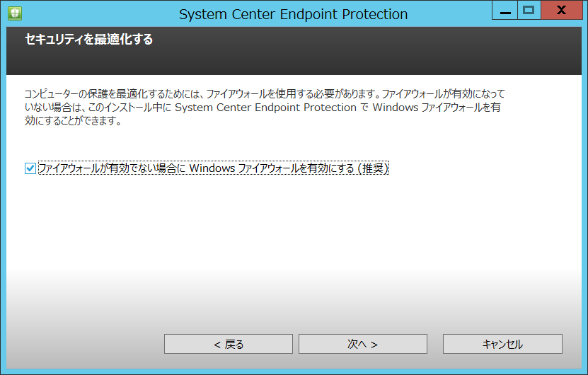Image resolution: width=588 pixels, height=375 pixels.
Task: Minimize the System Center Endpoint Protection window
Action: (x=505, y=10)
